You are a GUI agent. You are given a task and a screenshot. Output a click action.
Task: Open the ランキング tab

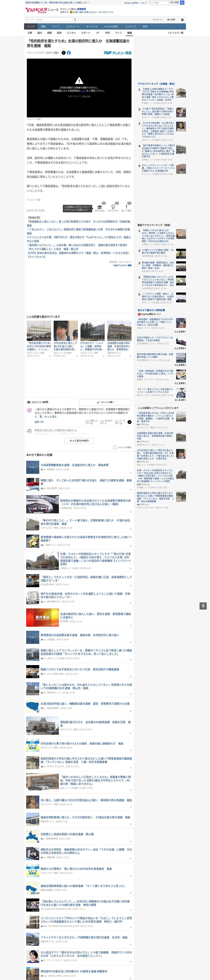[130, 26]
